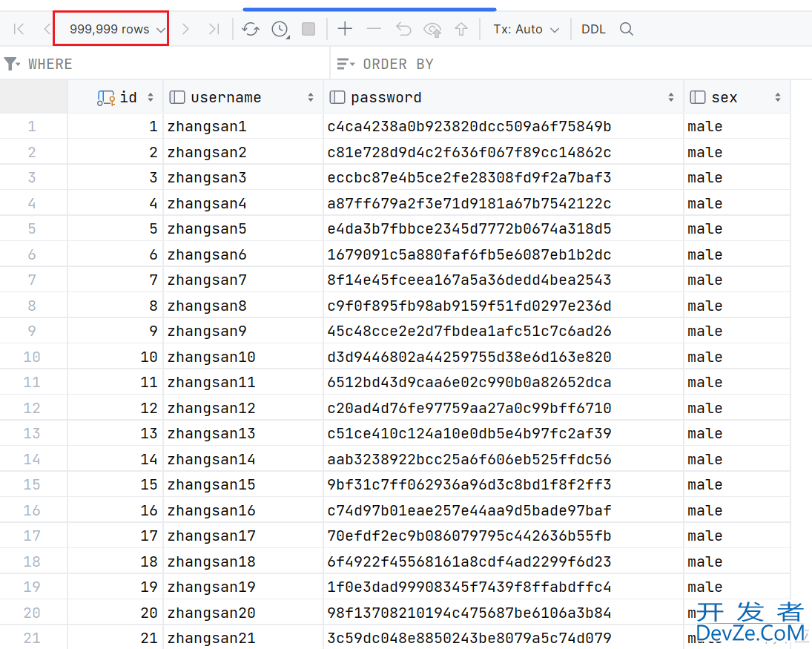Select the cell zhangsan14
812x649 pixels.
pyautogui.click(x=243, y=459)
